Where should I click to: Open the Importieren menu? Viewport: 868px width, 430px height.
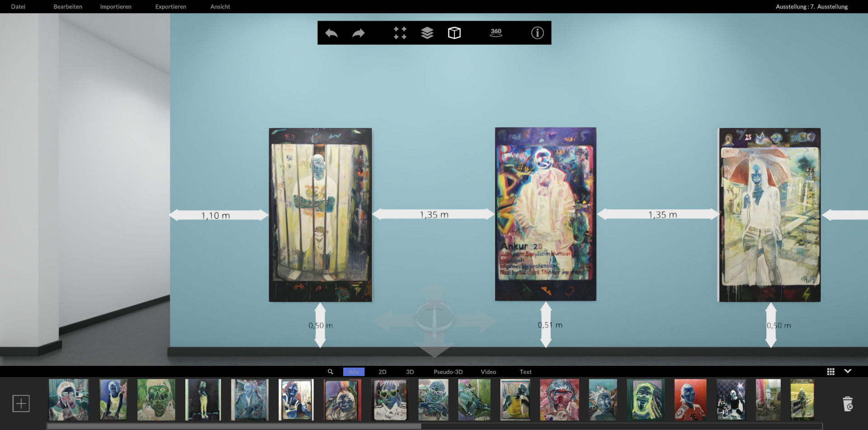tap(116, 7)
